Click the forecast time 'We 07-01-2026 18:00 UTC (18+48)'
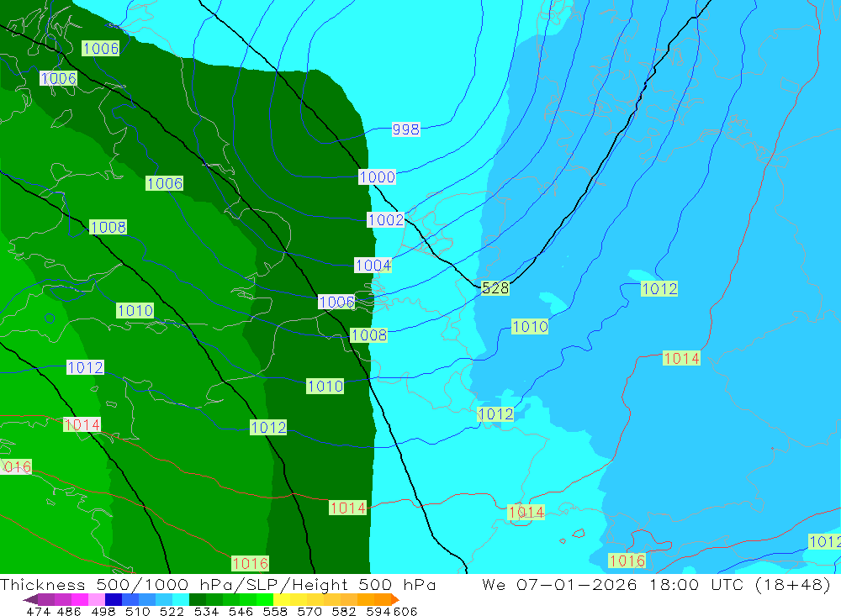 657,584
